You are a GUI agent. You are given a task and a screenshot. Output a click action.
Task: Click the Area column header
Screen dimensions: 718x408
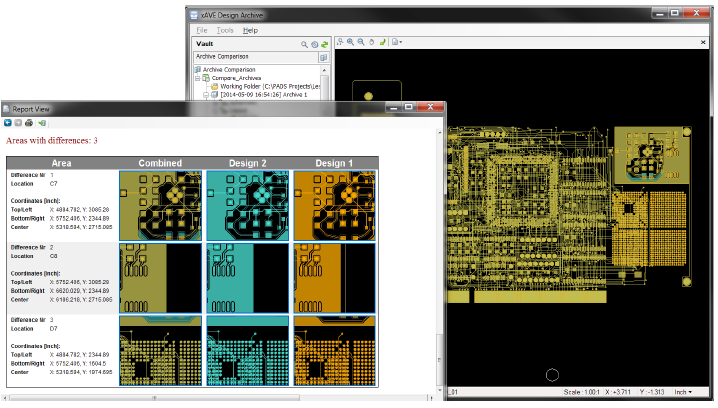pyautogui.click(x=61, y=163)
